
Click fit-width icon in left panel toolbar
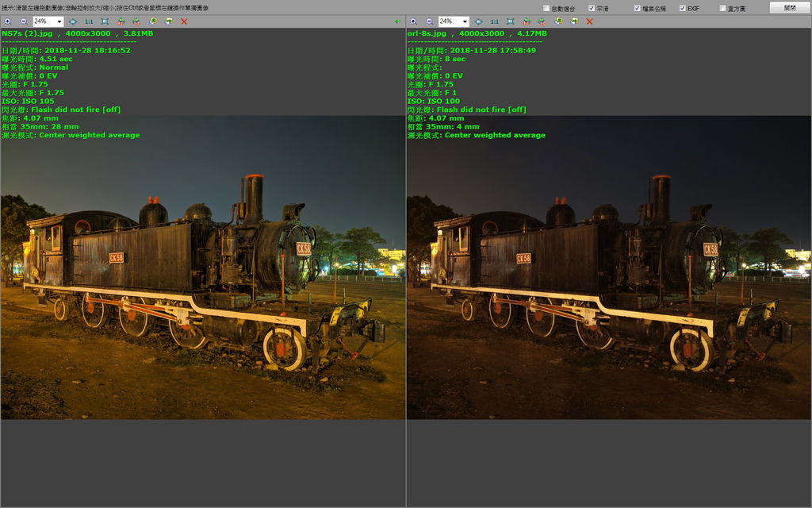click(x=73, y=21)
